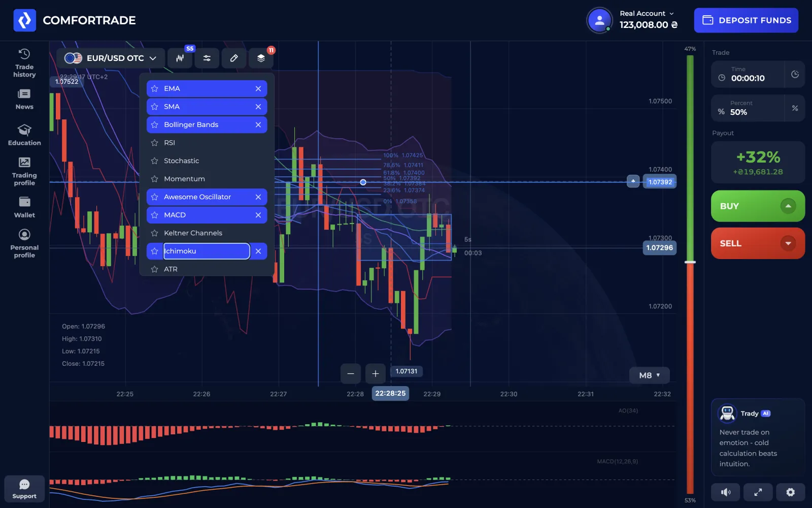Remove the Awesome Oscillator indicator
The height and width of the screenshot is (508, 812).
[x=258, y=197]
